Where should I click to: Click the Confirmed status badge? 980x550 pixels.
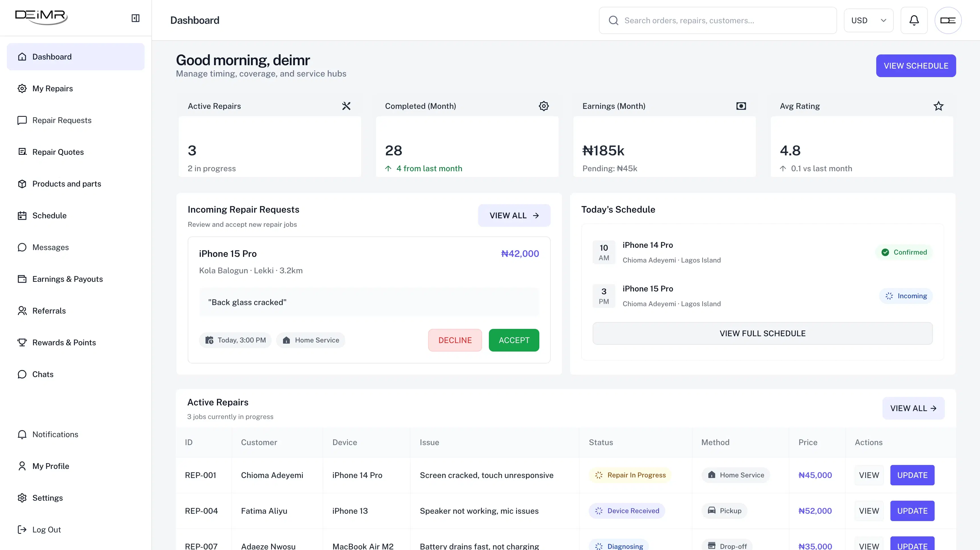coord(904,252)
